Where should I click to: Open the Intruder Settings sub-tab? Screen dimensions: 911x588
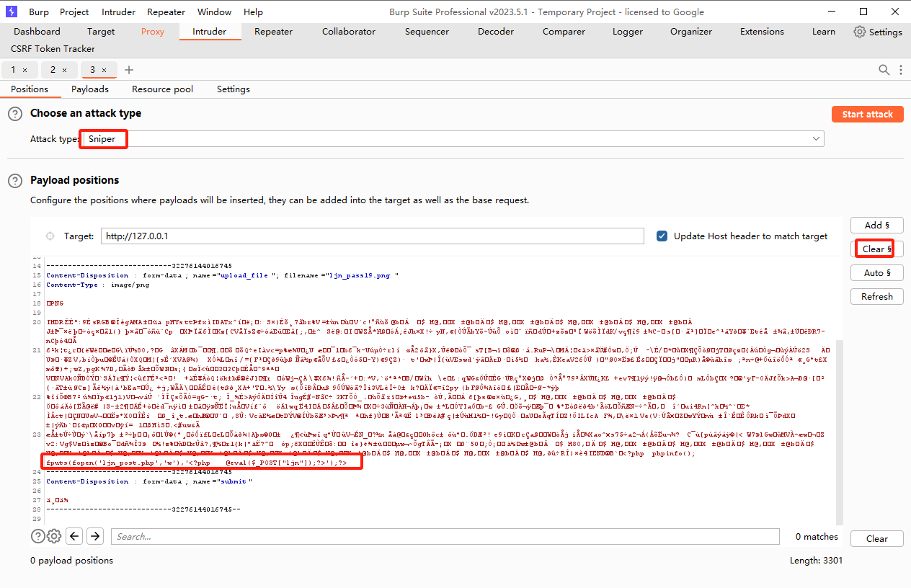coord(234,89)
